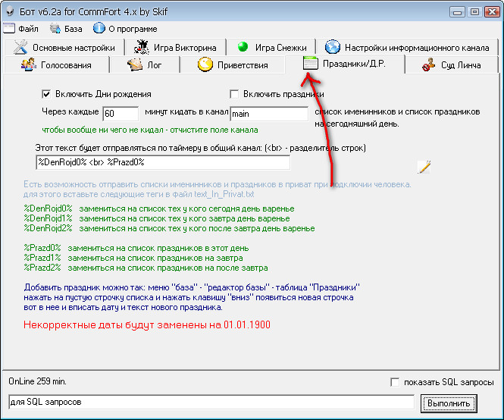The height and width of the screenshot is (420, 504).
Task: Switch to the Основные настройки tab
Action: [65, 47]
